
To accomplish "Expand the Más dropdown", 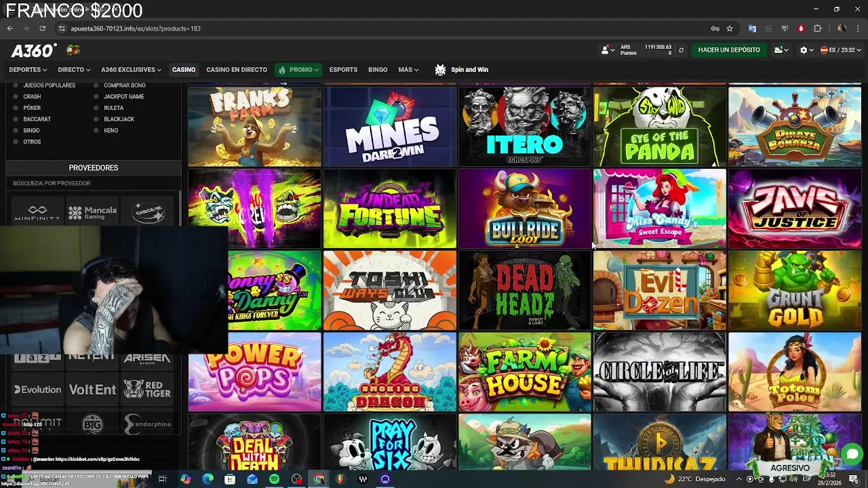I will (x=408, y=70).
